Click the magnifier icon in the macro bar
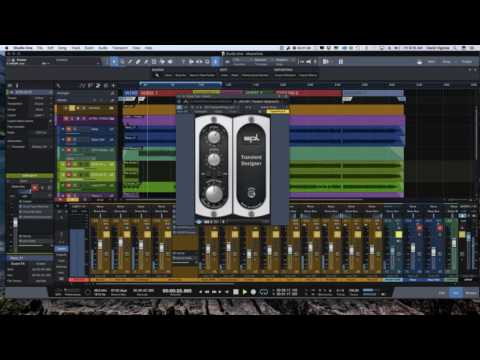This screenshot has height=360, width=480. tap(157, 76)
